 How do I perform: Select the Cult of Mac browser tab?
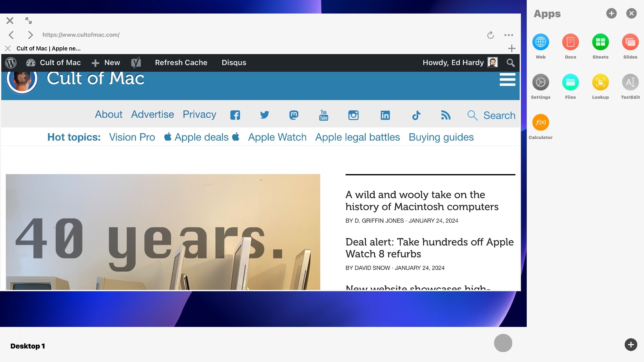(x=48, y=49)
